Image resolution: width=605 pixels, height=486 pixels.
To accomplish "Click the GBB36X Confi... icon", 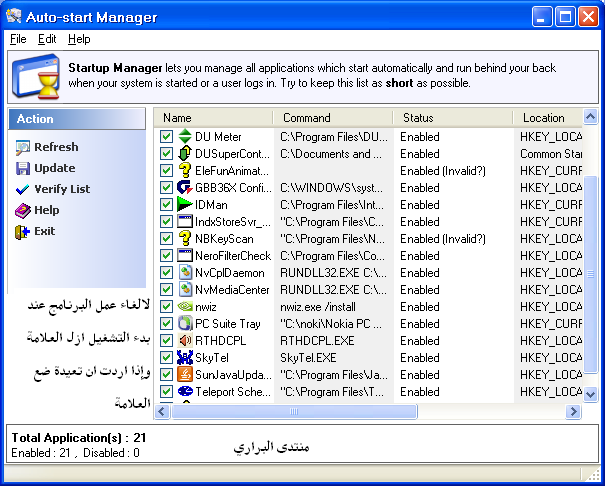I will pyautogui.click(x=185, y=187).
